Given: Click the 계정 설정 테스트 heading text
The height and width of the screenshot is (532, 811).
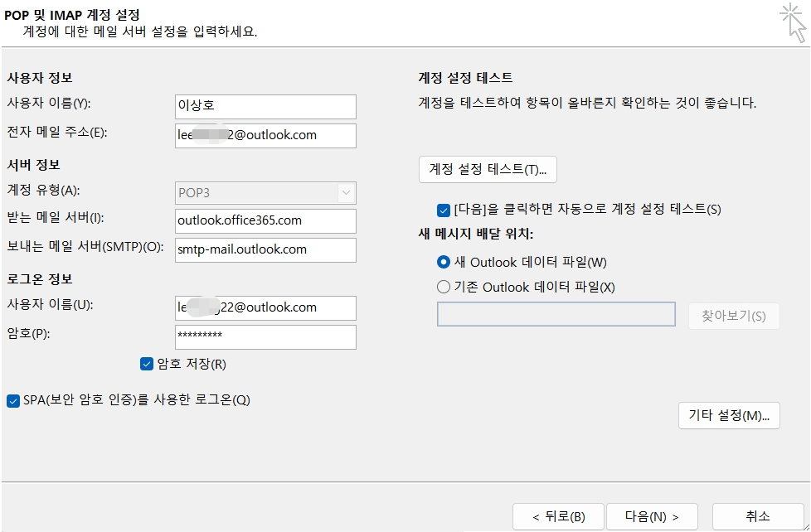Looking at the screenshot, I should point(465,78).
